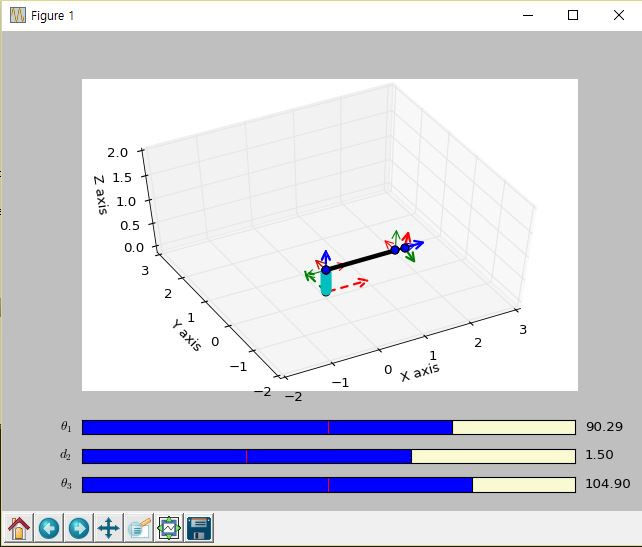The width and height of the screenshot is (642, 547).
Task: Click the X axis label
Action: (420, 371)
